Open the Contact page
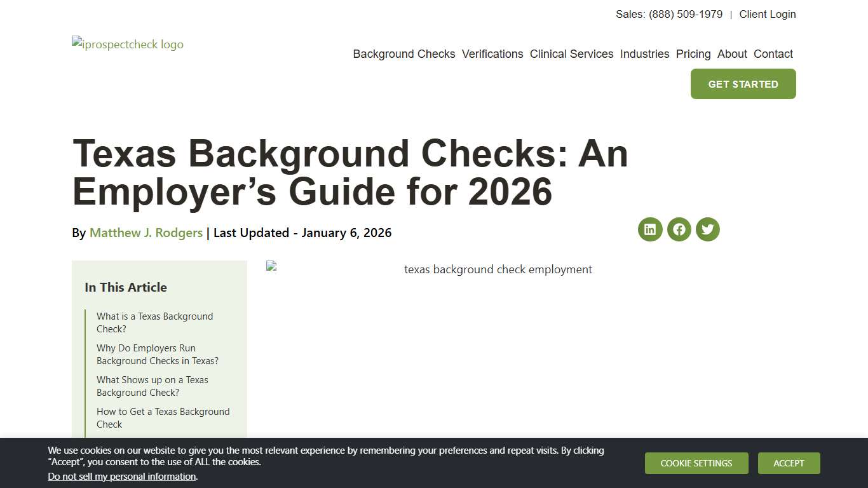868x488 pixels. [x=773, y=54]
